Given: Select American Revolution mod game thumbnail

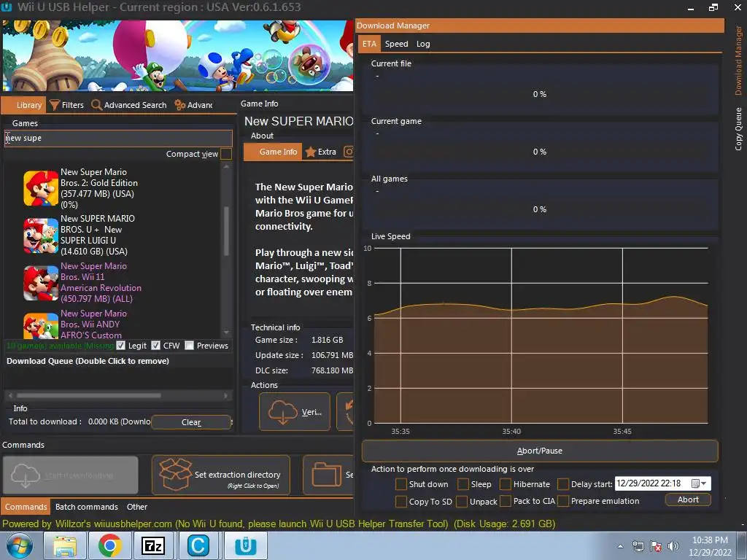Looking at the screenshot, I should pyautogui.click(x=41, y=284).
